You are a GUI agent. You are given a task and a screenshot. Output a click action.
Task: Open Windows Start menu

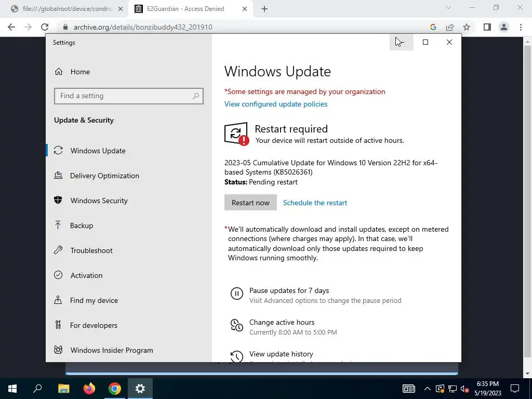(12, 389)
